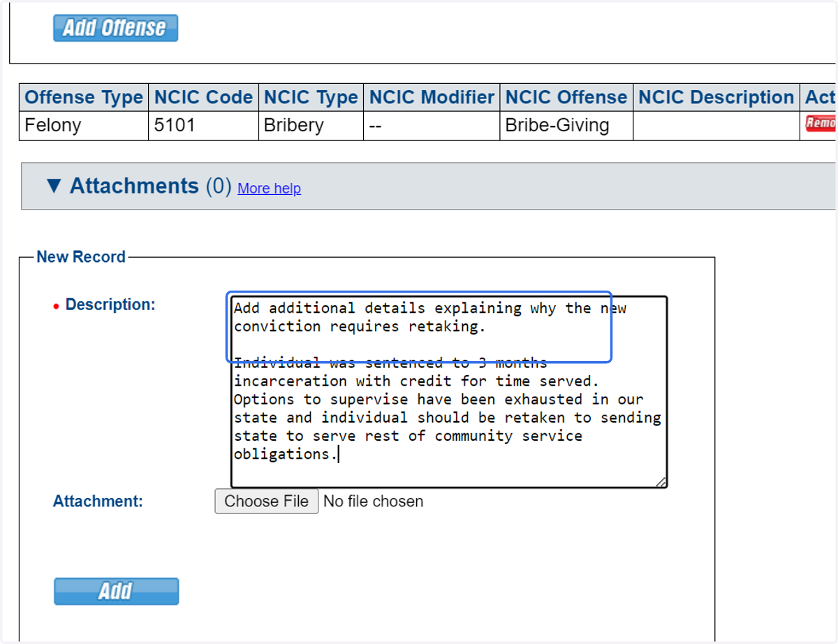
Task: Select the NCIC Code column header
Action: click(x=203, y=97)
